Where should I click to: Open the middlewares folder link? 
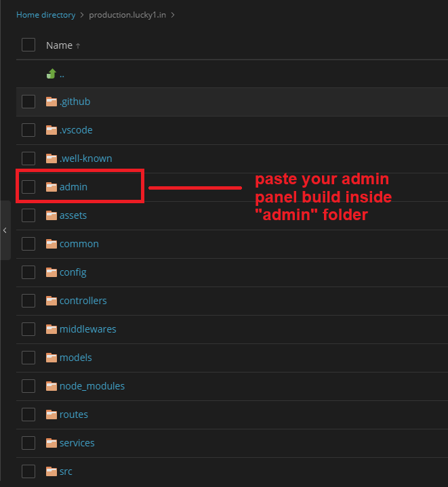pyautogui.click(x=88, y=329)
